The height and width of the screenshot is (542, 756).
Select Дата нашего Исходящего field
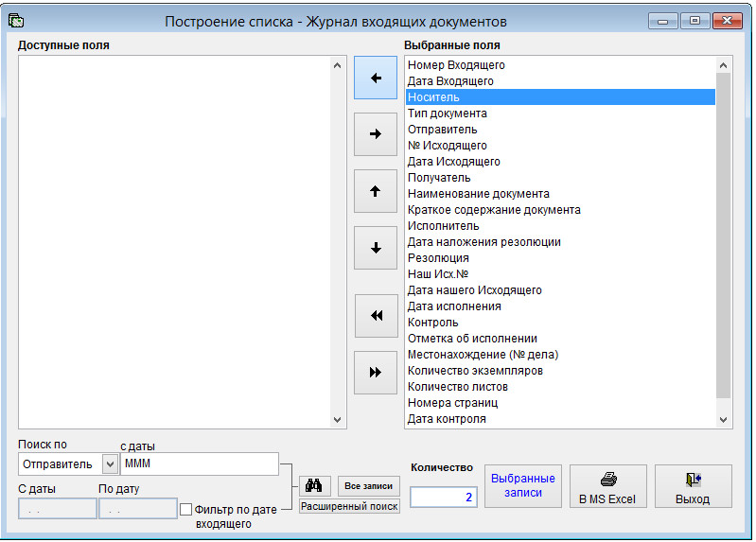click(560, 289)
